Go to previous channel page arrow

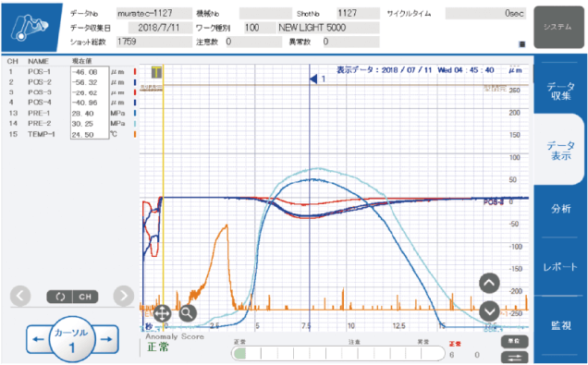[x=20, y=296]
